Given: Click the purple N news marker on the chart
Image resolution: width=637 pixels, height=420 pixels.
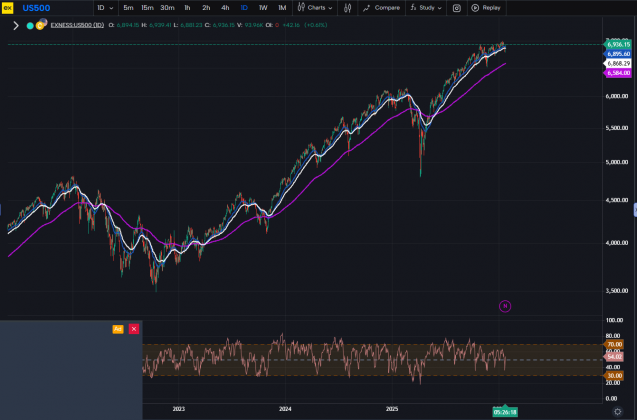Looking at the screenshot, I should (505, 306).
